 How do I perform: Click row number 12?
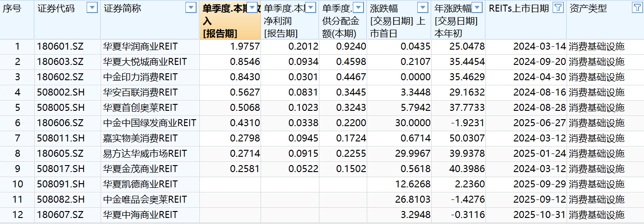pos(17,215)
